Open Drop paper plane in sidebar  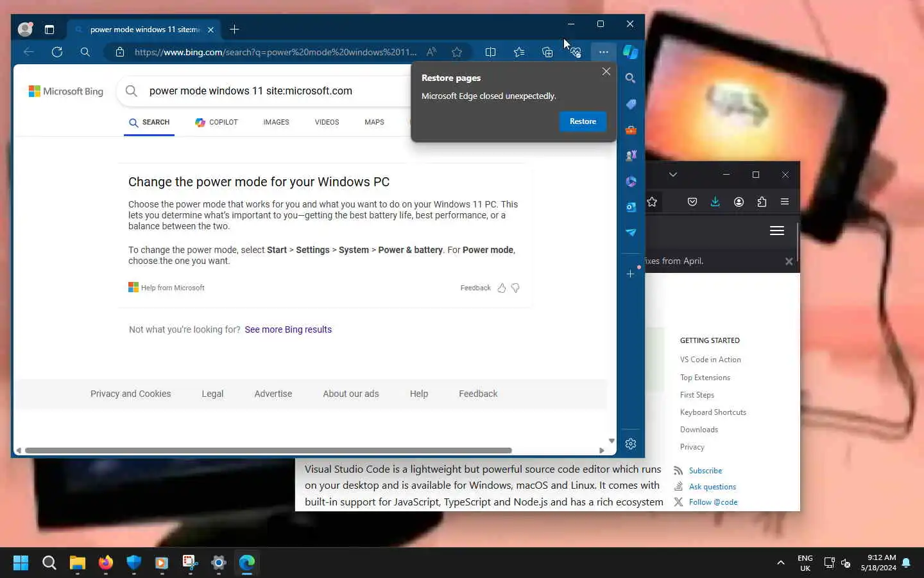[x=631, y=232]
